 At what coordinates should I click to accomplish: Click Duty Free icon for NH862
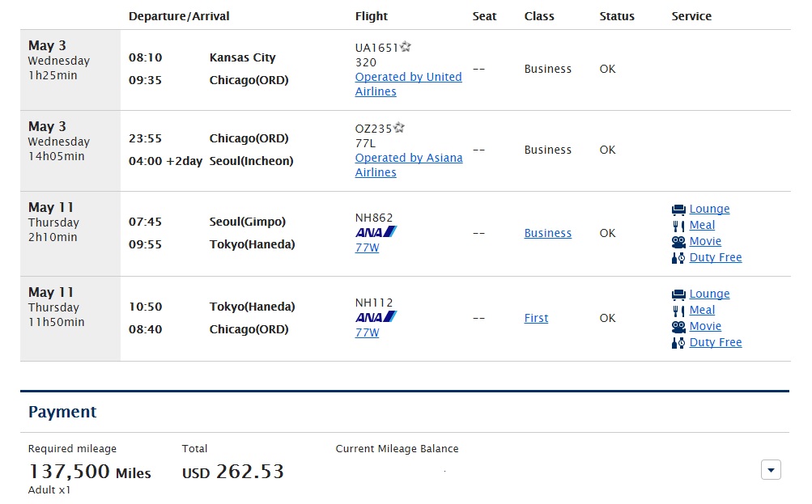tap(678, 258)
